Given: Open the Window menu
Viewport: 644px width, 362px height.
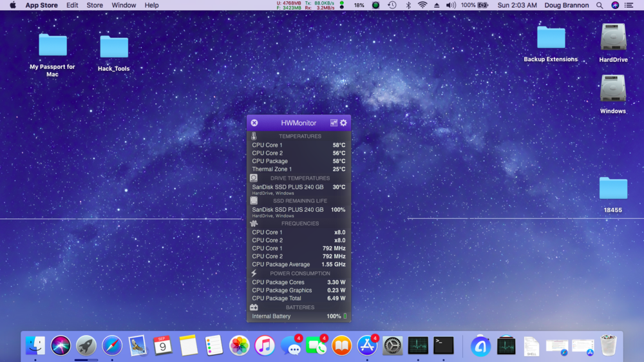Looking at the screenshot, I should point(124,5).
